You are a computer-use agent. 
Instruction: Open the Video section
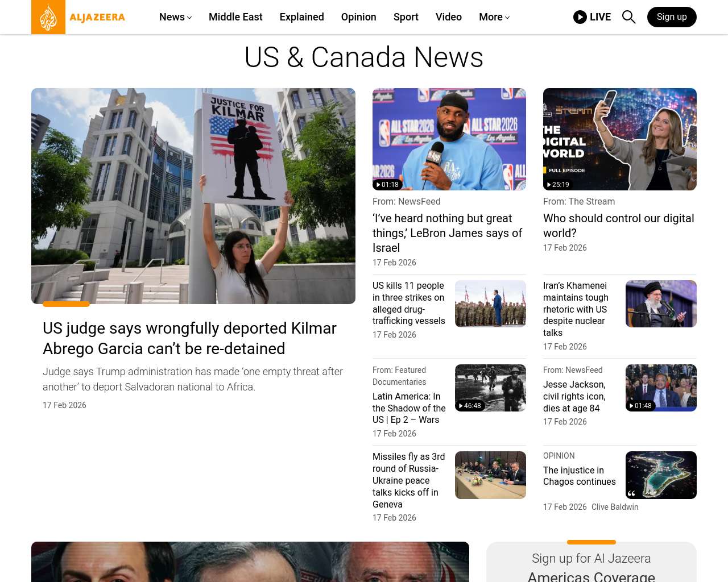(x=449, y=17)
